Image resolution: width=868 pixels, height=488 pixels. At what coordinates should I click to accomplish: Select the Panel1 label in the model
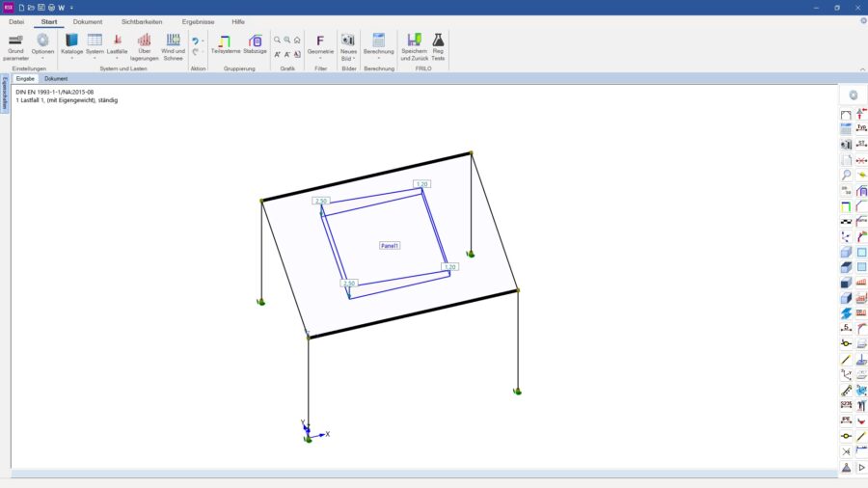click(390, 246)
